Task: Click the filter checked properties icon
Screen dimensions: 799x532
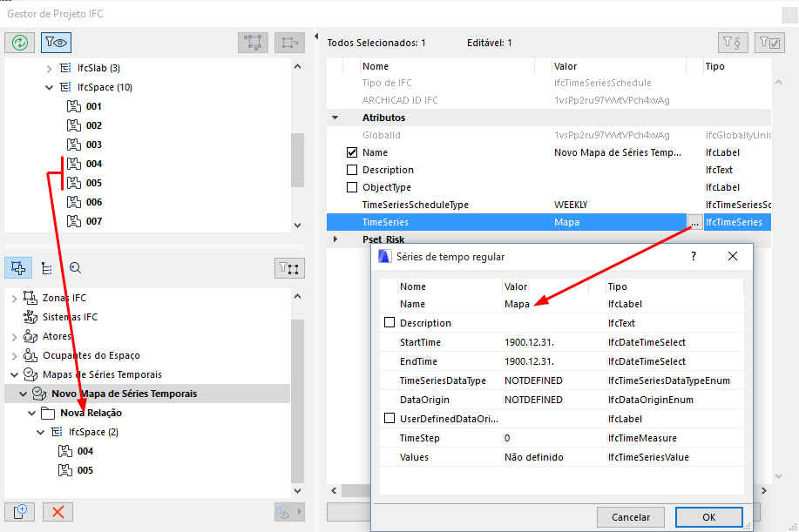Action: (769, 43)
